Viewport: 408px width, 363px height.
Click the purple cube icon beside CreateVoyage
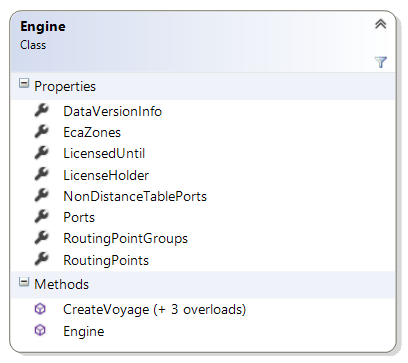click(40, 309)
